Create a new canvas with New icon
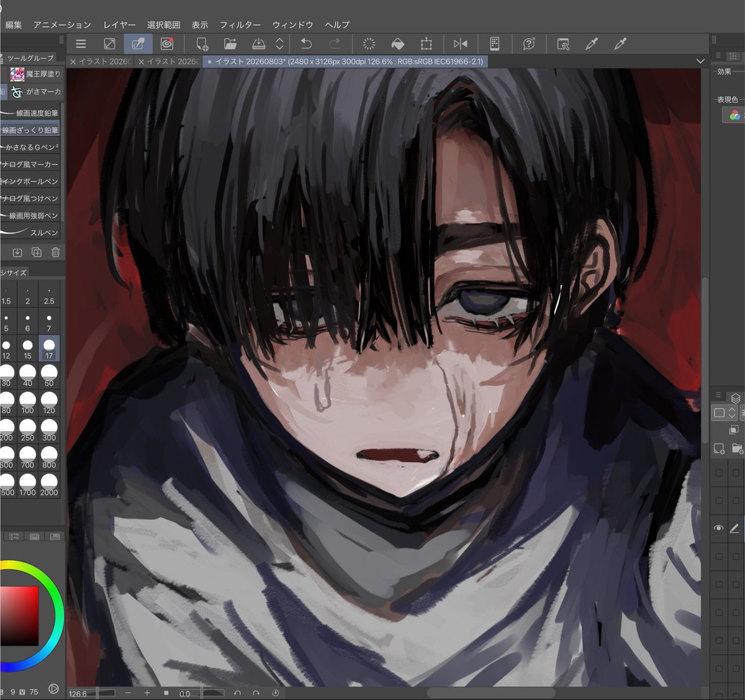Viewport: 745px width, 700px height. click(202, 44)
